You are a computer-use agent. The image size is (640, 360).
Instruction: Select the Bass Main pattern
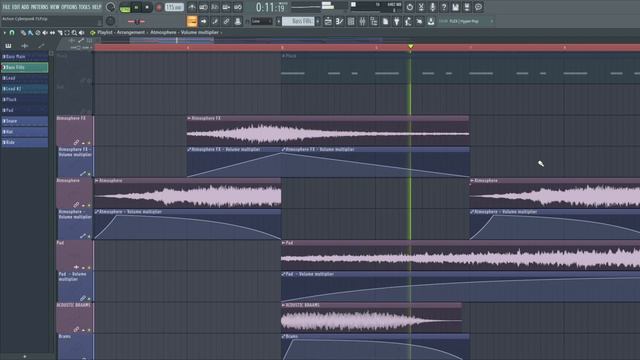pyautogui.click(x=24, y=56)
